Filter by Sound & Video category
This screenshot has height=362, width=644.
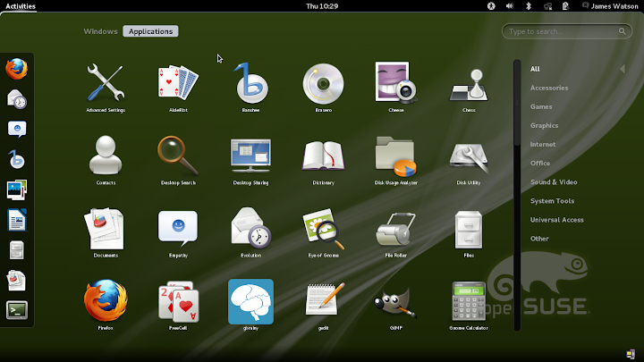(x=554, y=182)
